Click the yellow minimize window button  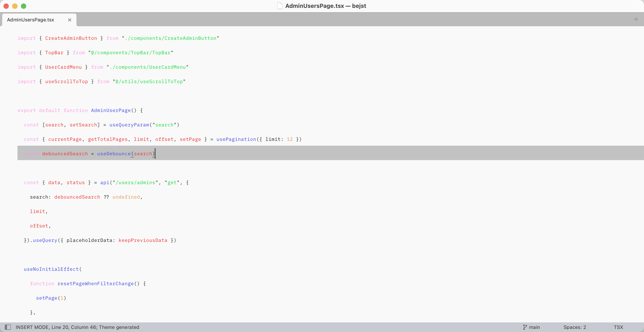(x=15, y=6)
